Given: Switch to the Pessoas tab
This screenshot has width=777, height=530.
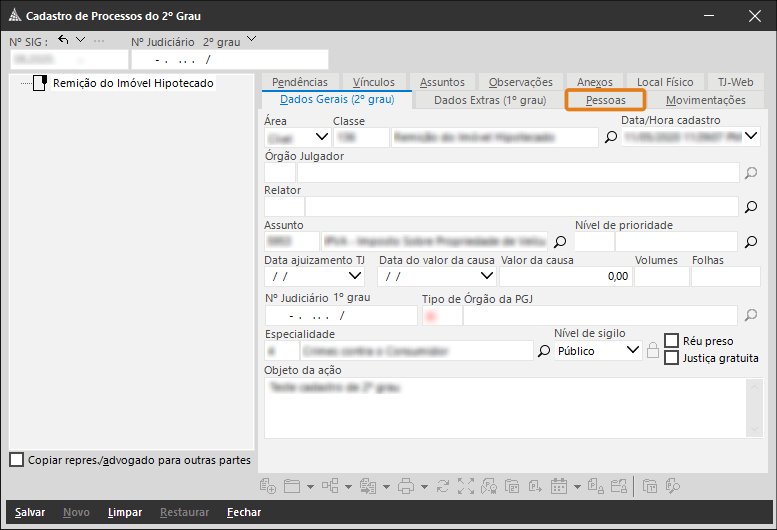Looking at the screenshot, I should 606,100.
